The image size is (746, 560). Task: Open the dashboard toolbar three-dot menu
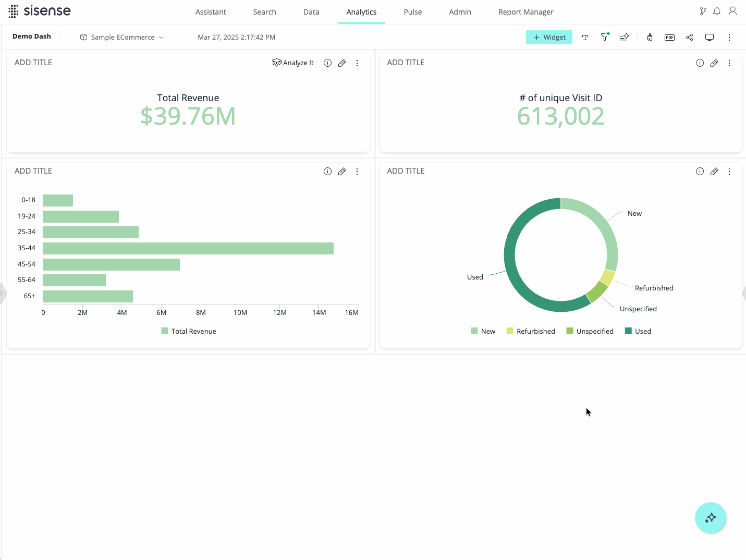tap(729, 38)
